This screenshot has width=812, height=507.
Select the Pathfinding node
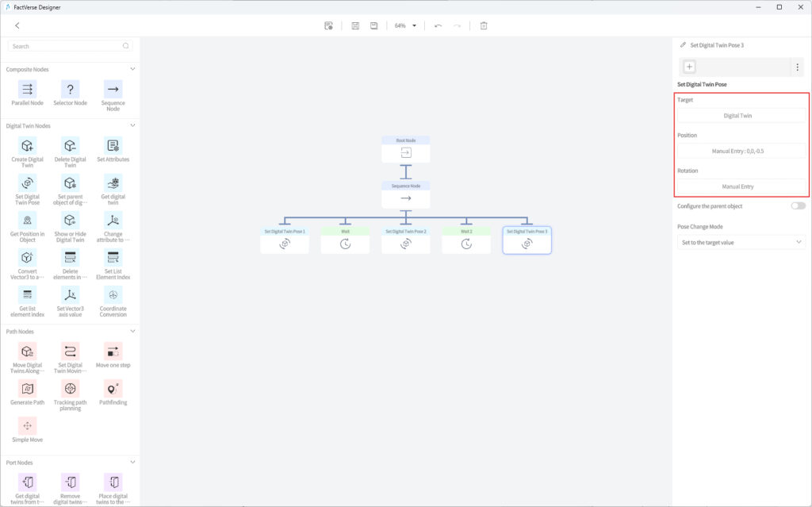(113, 389)
